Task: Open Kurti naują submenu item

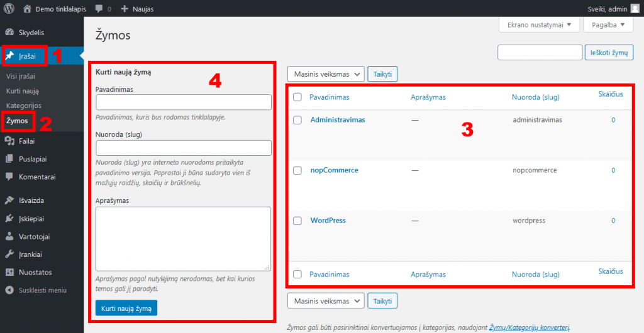Action: [23, 91]
